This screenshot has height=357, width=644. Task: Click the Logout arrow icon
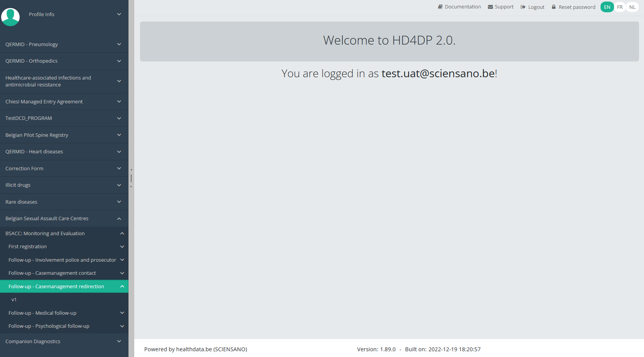coord(523,7)
